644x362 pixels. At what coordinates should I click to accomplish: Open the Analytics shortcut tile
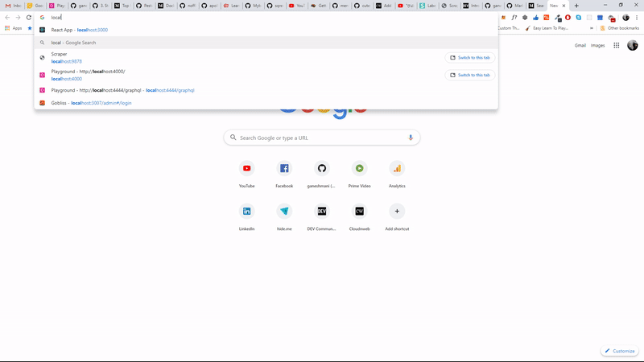pos(396,168)
